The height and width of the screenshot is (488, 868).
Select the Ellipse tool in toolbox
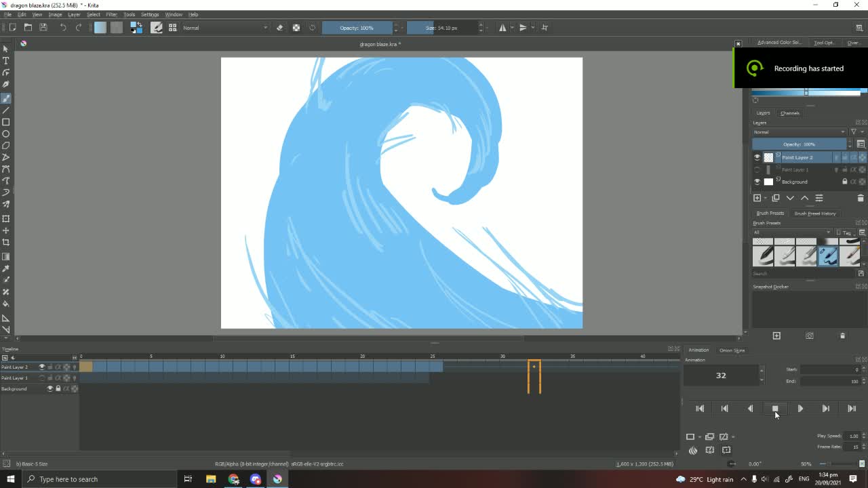pos(6,134)
